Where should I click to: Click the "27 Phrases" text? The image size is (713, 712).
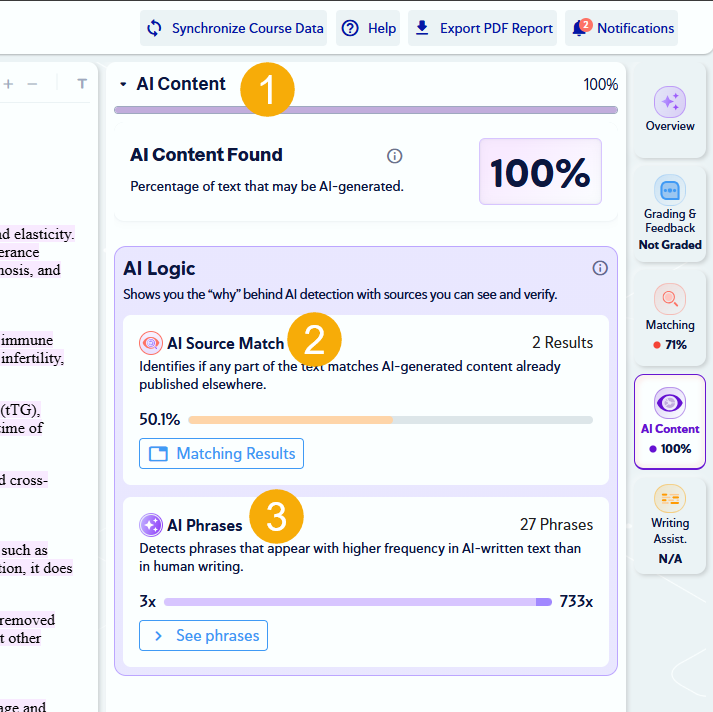557,524
